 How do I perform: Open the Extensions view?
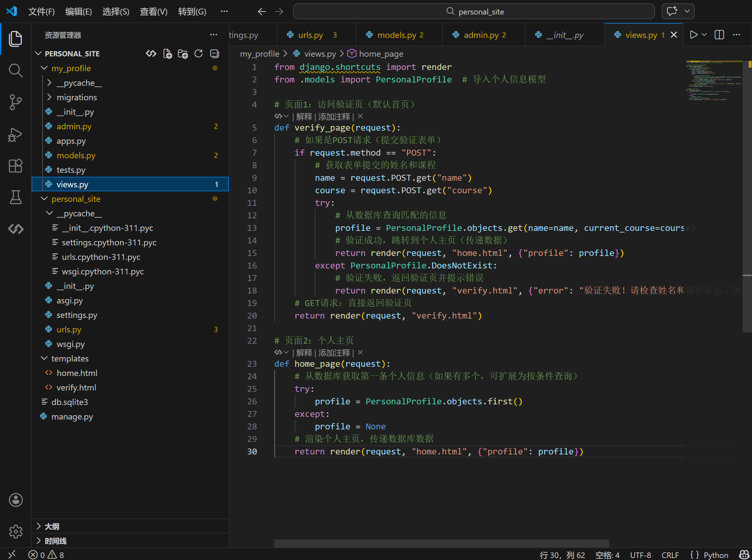click(15, 166)
